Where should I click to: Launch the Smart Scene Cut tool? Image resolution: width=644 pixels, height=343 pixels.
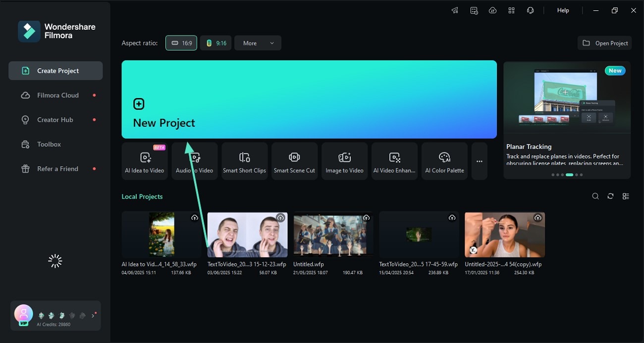[x=294, y=161]
